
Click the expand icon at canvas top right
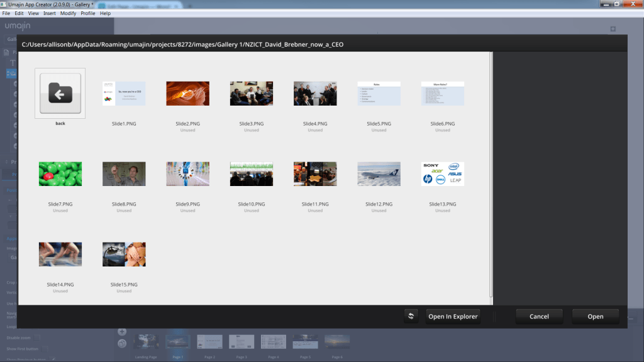(x=613, y=29)
